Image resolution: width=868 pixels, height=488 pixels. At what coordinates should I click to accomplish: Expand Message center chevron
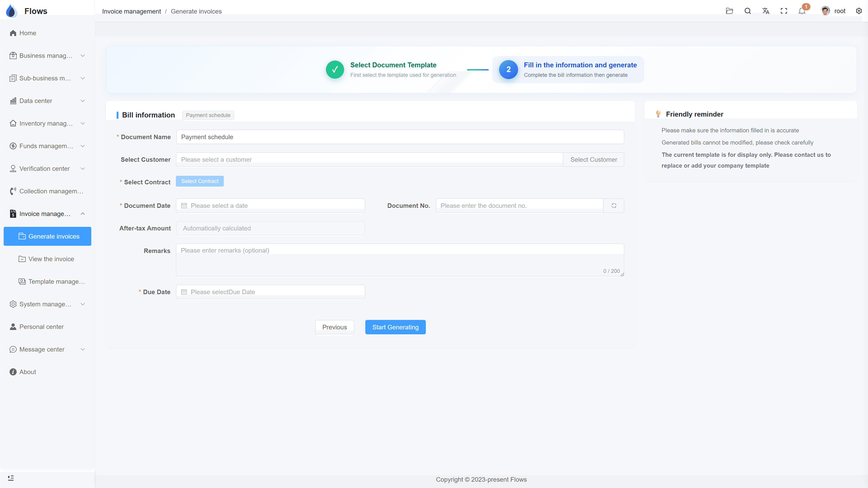83,349
